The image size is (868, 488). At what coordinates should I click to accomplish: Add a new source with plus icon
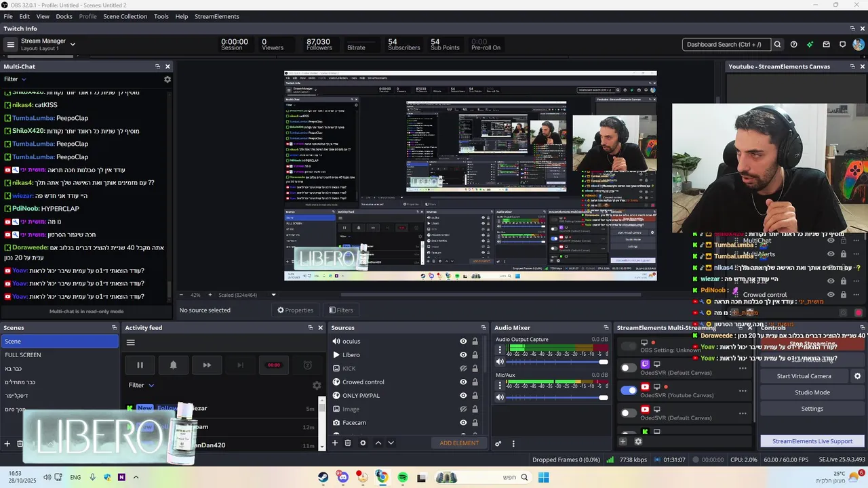pos(334,443)
